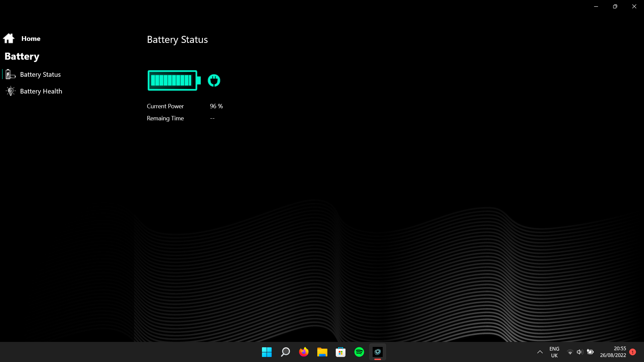Switch ENG UK input language
The width and height of the screenshot is (644, 362).
554,352
